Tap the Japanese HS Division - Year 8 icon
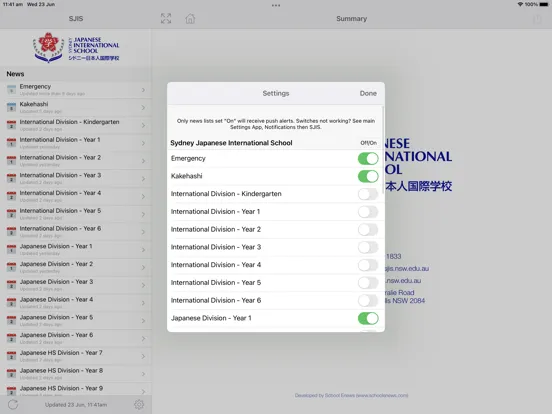552x414 pixels. click(x=12, y=374)
